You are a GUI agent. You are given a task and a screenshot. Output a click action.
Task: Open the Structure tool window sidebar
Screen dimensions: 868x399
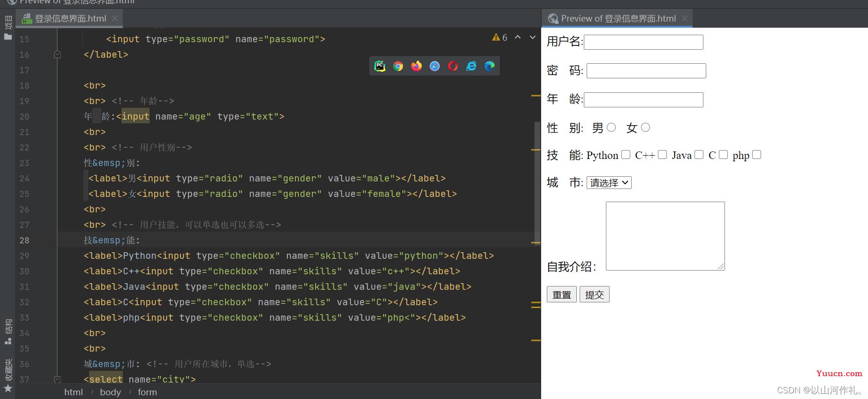(8, 331)
